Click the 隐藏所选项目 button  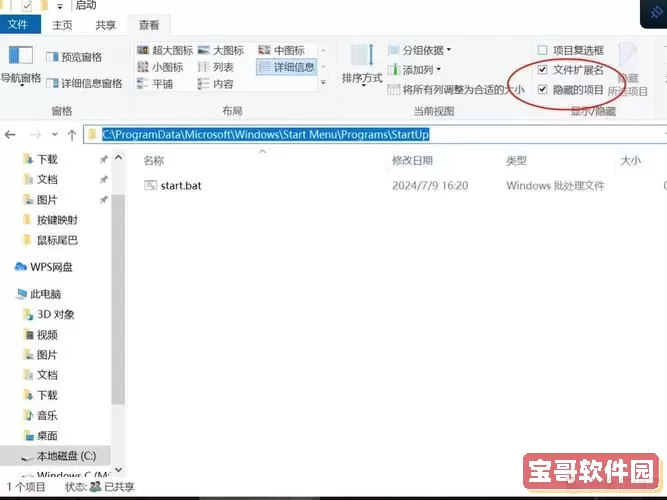[628, 70]
